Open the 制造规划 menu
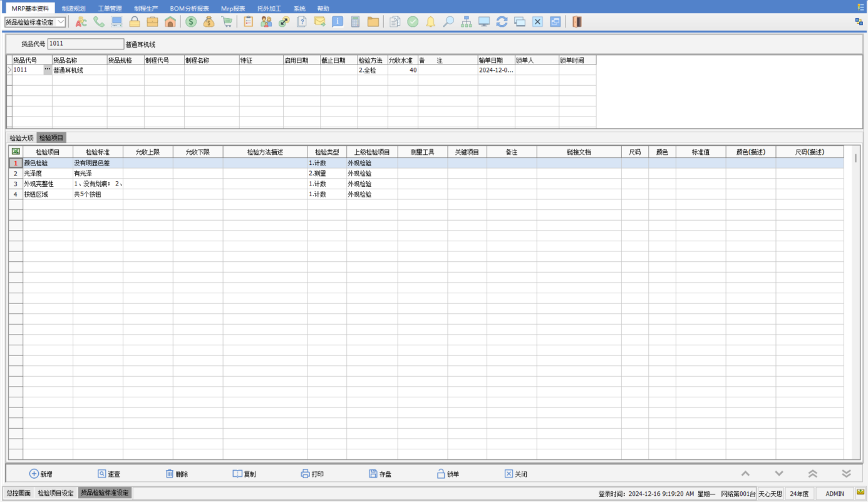Image resolution: width=868 pixels, height=502 pixels. (73, 8)
